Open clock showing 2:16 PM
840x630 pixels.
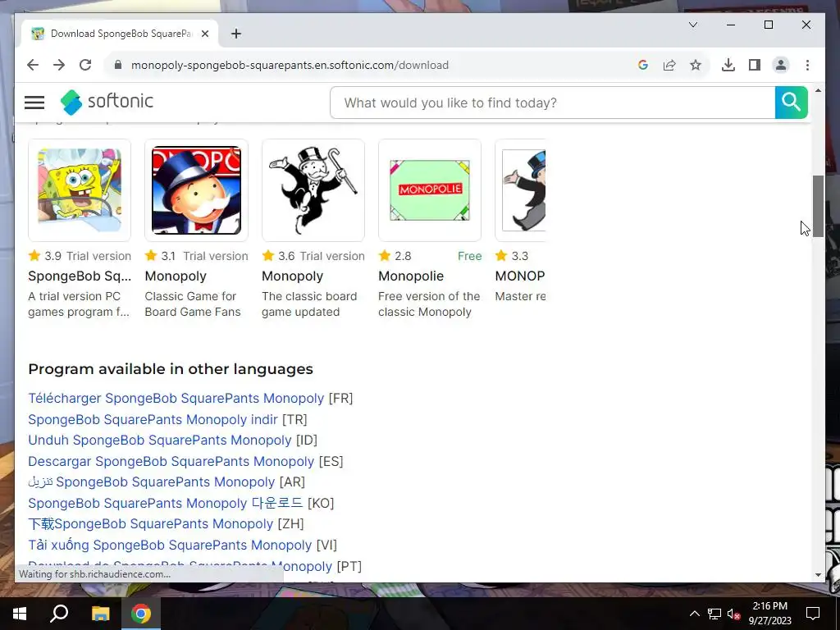[769, 614]
